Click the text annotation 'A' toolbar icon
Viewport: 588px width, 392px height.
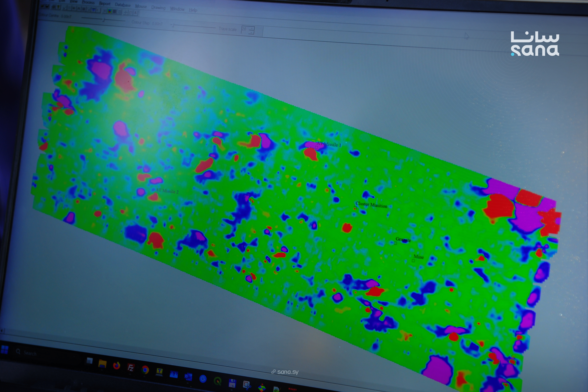(x=135, y=12)
